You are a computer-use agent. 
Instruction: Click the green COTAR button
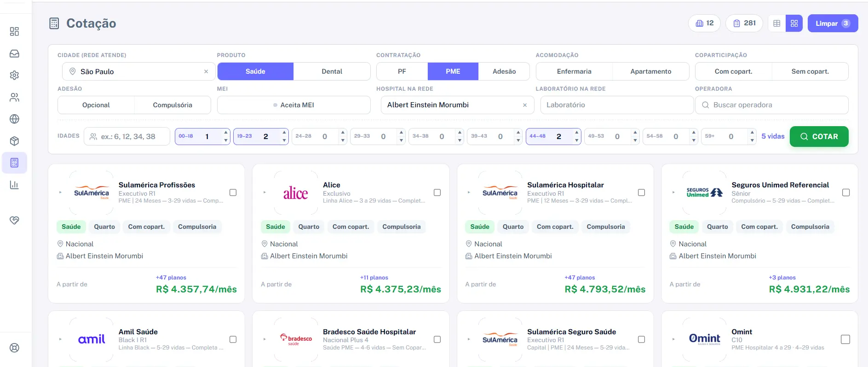819,136
